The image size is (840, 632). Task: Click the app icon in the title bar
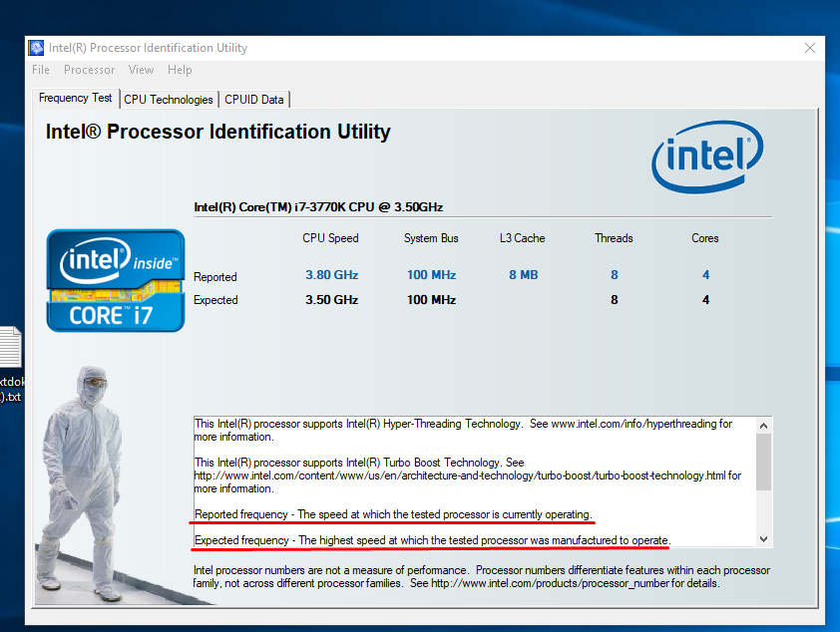(x=37, y=48)
